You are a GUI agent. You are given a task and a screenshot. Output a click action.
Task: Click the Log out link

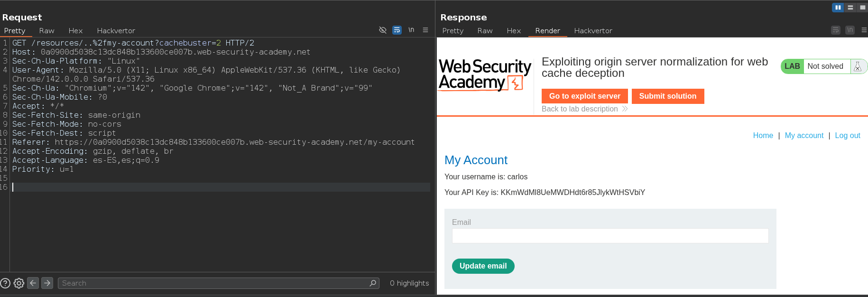tap(847, 136)
